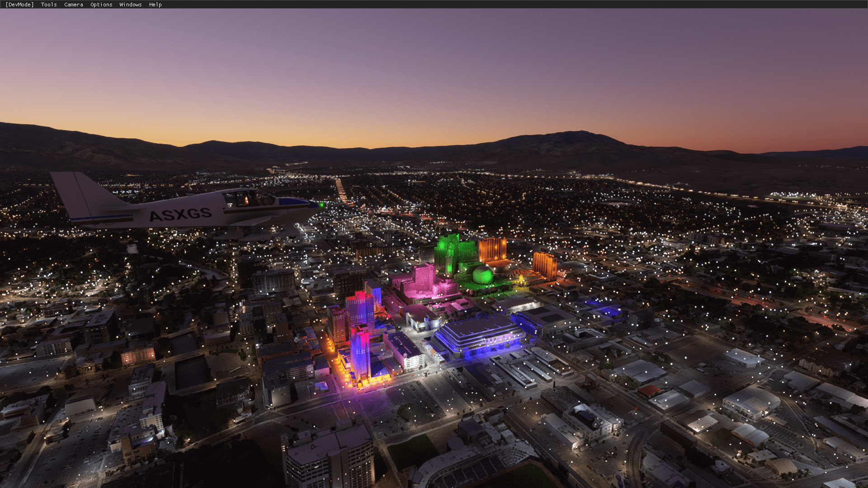868x488 pixels.
Task: Open the [DevMode] menu
Action: click(x=19, y=5)
